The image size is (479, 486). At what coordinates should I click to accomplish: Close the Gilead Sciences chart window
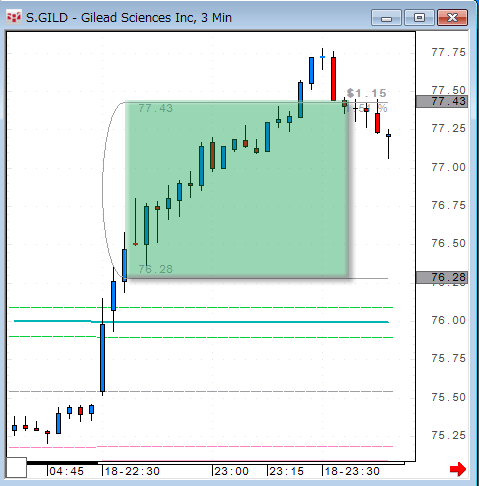tap(452, 18)
